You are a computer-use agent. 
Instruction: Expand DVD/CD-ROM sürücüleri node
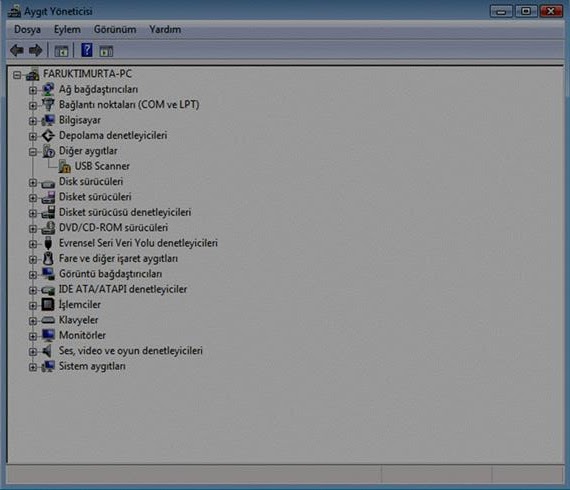(x=33, y=229)
